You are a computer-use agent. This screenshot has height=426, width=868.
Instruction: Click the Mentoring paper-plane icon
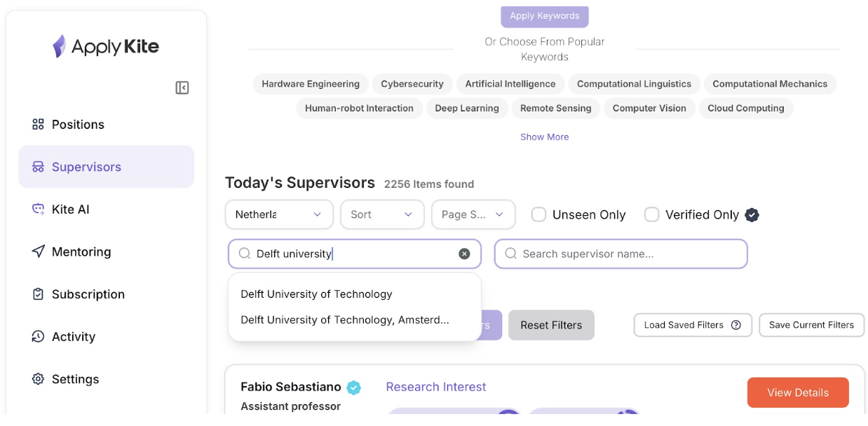(39, 252)
